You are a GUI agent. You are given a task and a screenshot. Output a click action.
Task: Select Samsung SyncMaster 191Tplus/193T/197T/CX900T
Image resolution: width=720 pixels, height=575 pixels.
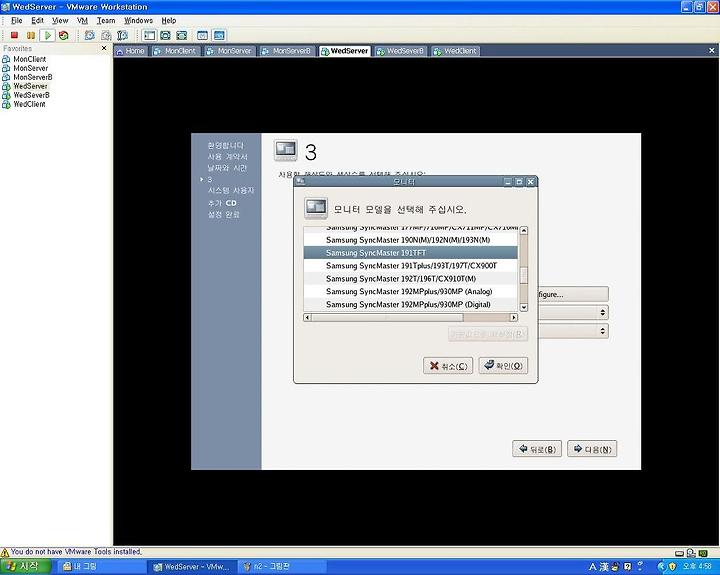pyautogui.click(x=411, y=265)
